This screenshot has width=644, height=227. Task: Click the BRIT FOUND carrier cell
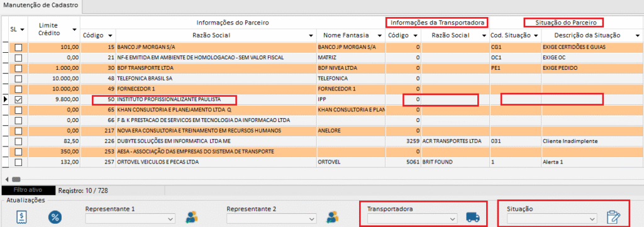(455, 162)
